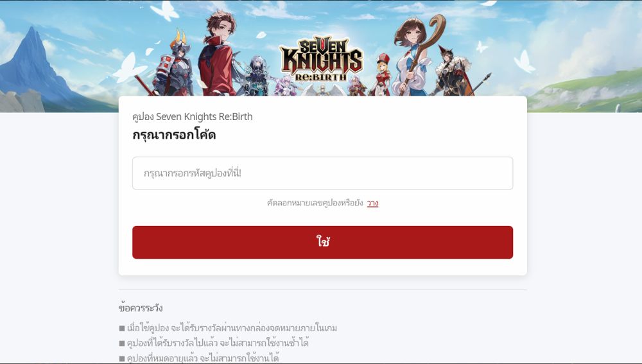642x364 pixels.
Task: Click the คูปอง Seven Knights Re:Birth subtitle
Action: 193,117
